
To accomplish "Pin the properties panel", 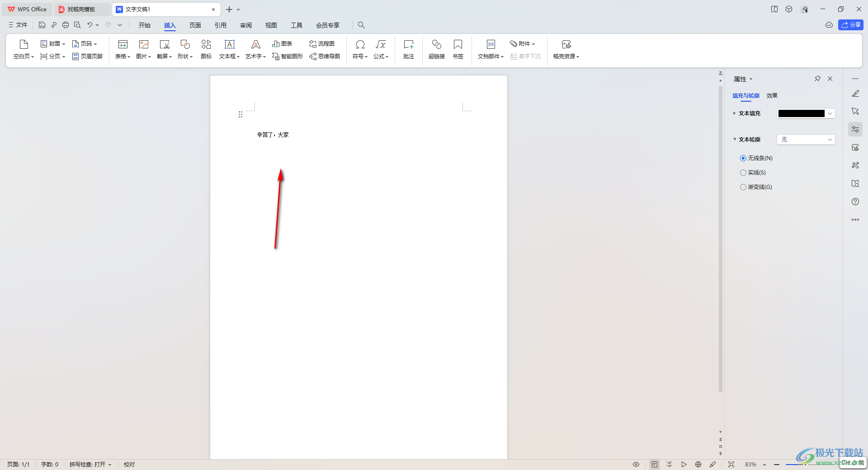I will (x=817, y=79).
